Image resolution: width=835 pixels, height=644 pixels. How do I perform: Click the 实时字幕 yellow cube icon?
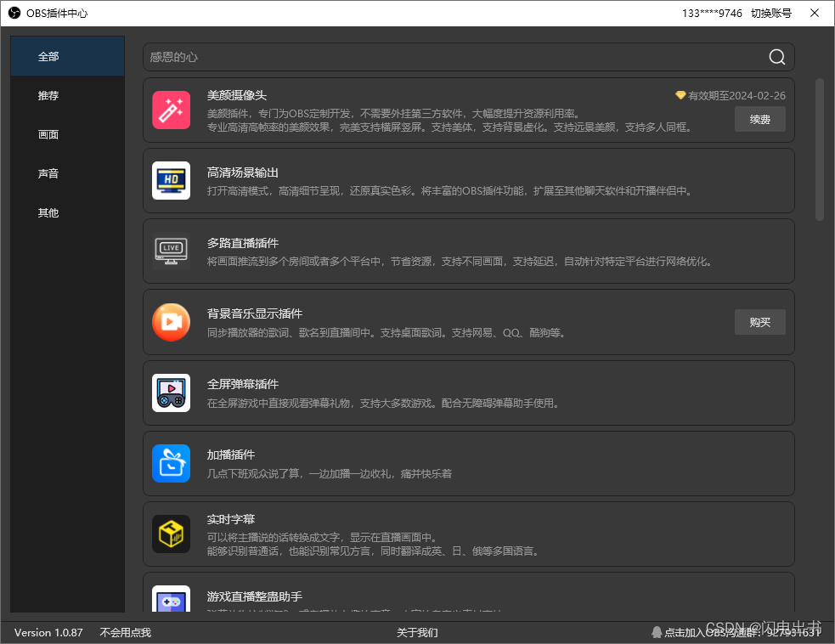pos(171,534)
